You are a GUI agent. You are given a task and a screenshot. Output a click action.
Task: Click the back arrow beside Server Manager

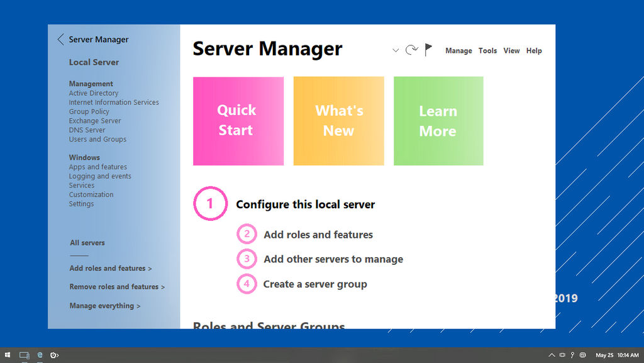(x=60, y=40)
